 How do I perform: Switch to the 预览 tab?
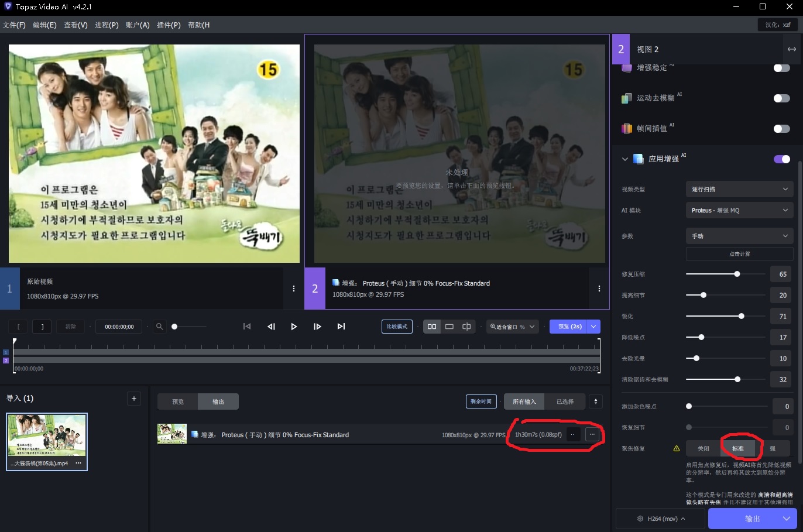(178, 401)
